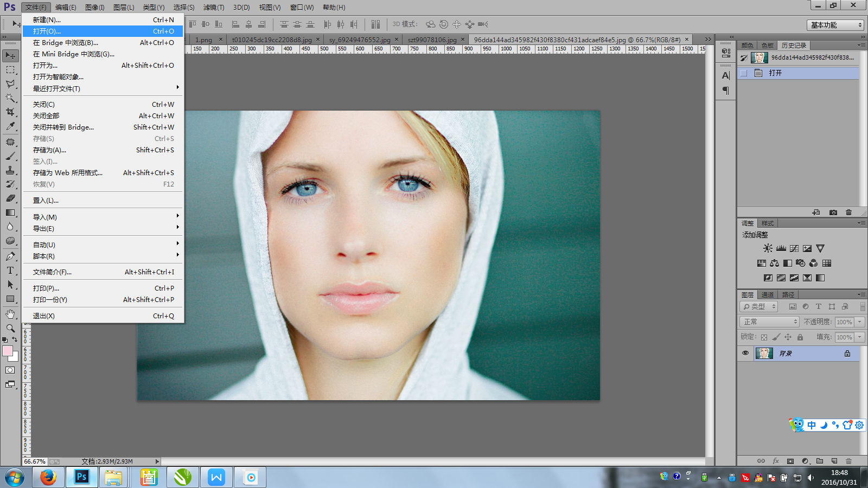Select the Move tool
The width and height of the screenshot is (868, 488).
[10, 56]
